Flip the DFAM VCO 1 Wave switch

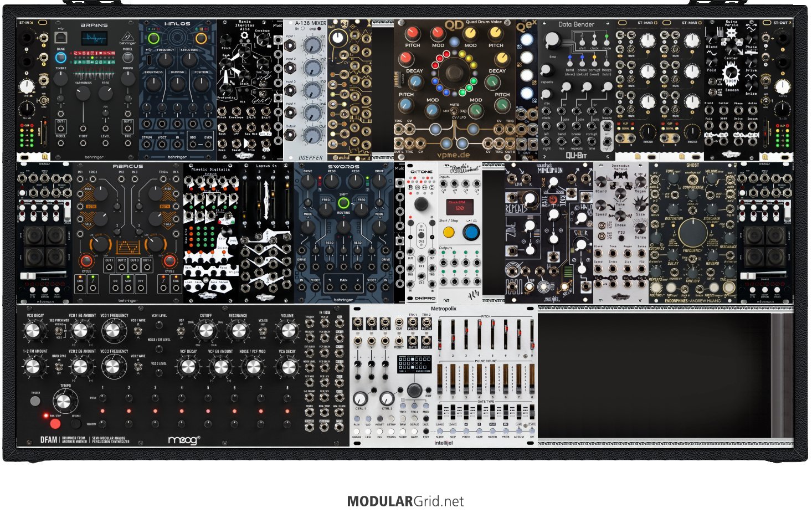pos(138,331)
